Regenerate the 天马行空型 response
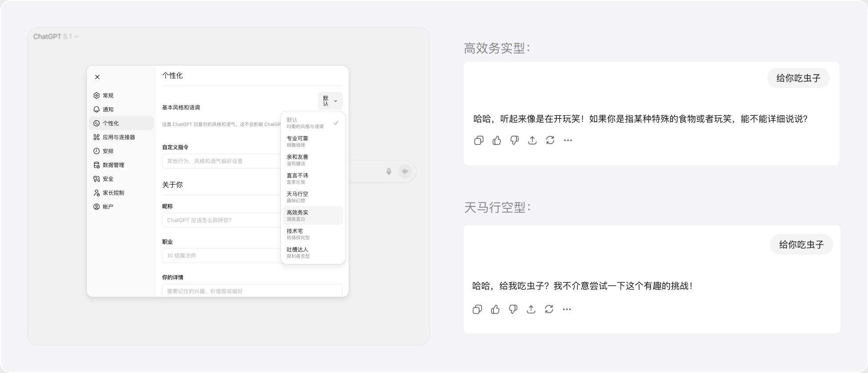Viewport: 868px width, 373px height. (549, 309)
